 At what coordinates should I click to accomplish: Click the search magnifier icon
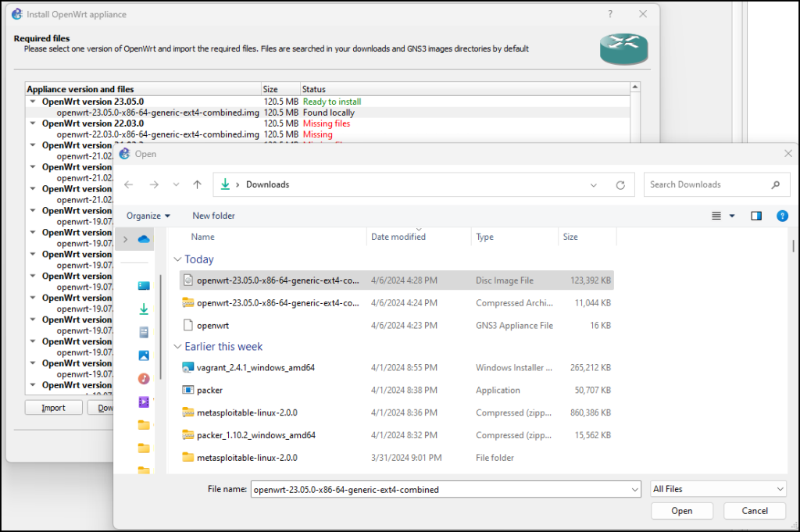pyautogui.click(x=776, y=184)
